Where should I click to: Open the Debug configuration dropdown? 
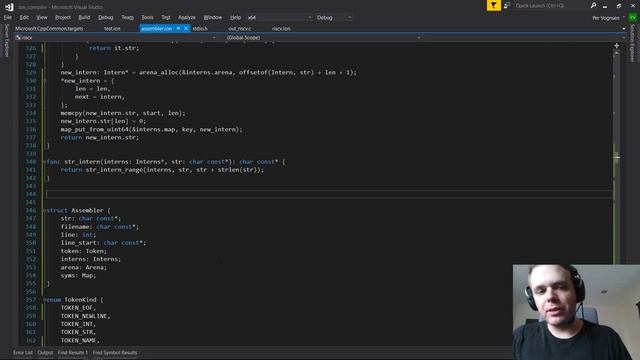(x=334, y=18)
